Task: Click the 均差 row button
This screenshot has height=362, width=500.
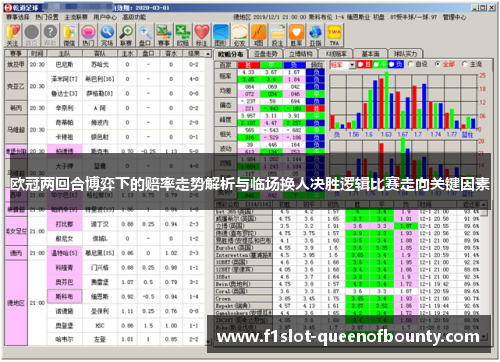Action: point(225,90)
